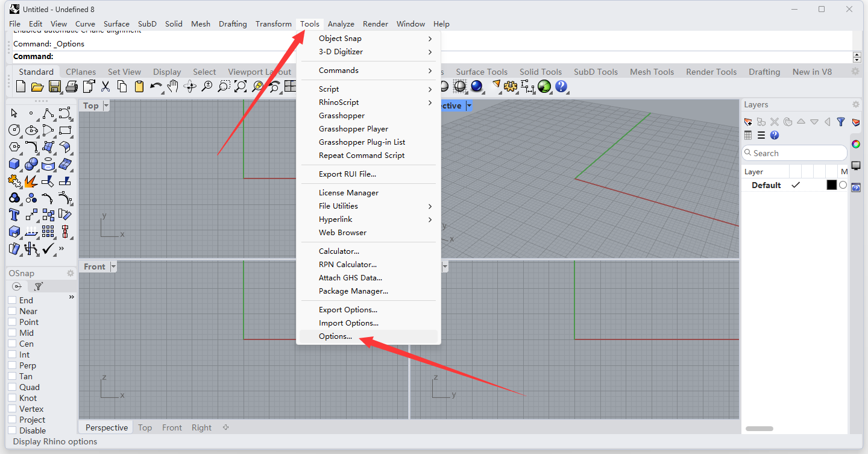
Task: Select the Boolean Union spheres tool
Action: (31, 164)
